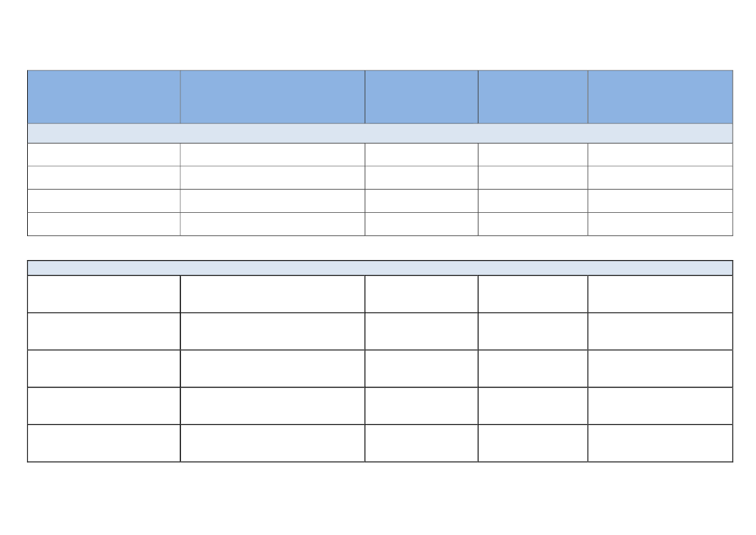The height and width of the screenshot is (535, 756).
Task: Select the fourth-column blue header cell
Action: (x=533, y=97)
